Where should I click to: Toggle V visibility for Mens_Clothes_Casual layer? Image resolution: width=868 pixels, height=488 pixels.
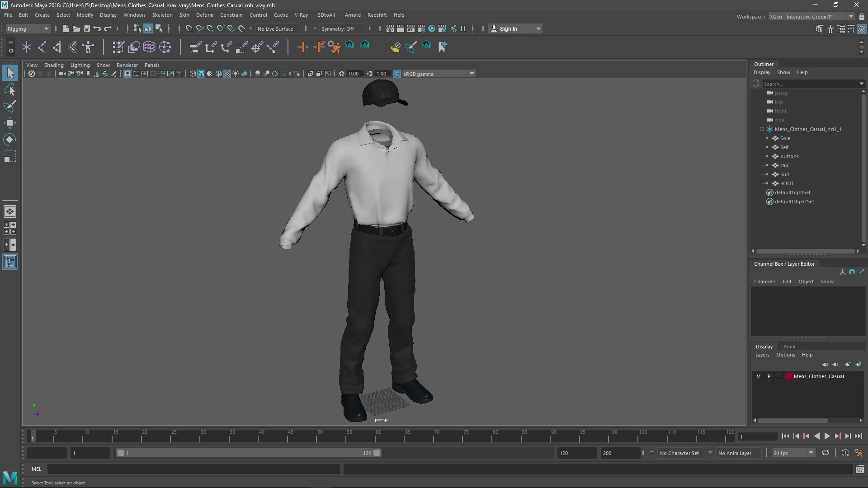[x=758, y=376]
